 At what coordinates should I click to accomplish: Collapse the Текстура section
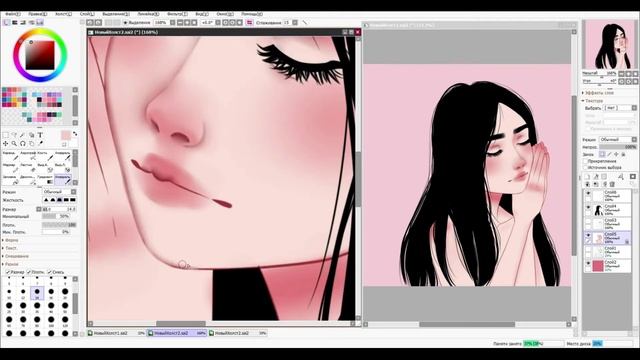593,101
